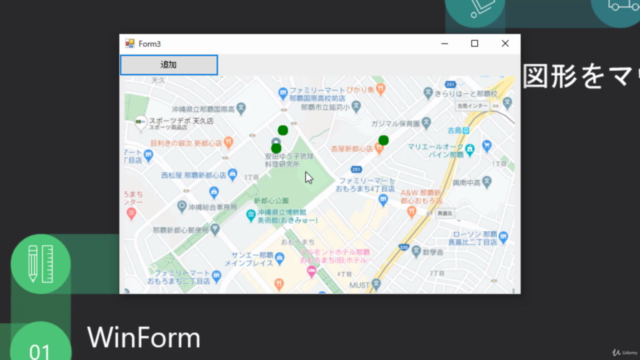Select the ひかり魚 restaurant pin
Screen dimensions: 640x360
point(380,89)
